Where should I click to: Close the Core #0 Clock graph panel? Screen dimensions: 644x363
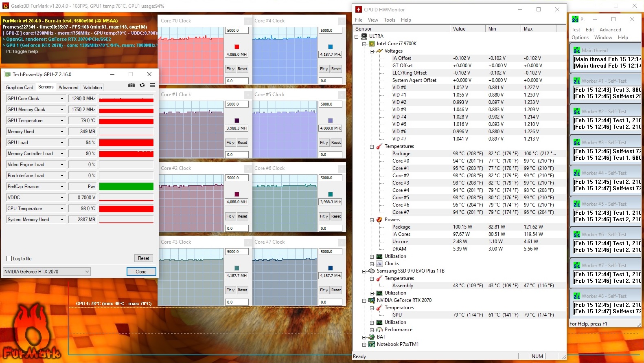coord(248,21)
